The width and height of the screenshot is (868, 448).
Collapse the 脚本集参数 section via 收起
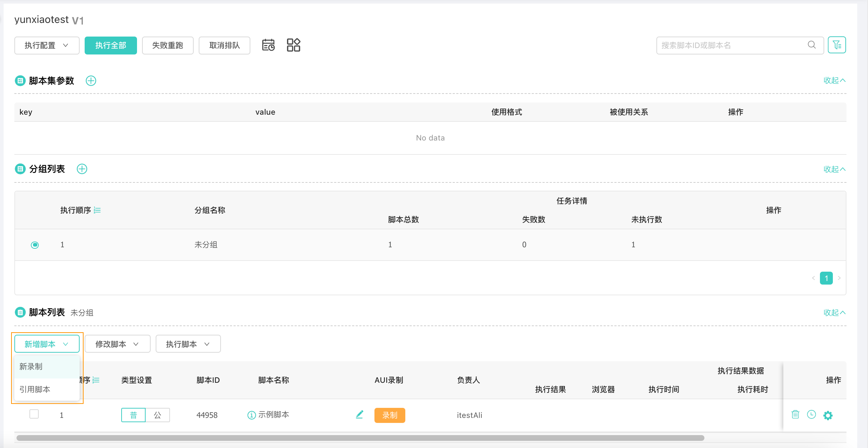(834, 80)
